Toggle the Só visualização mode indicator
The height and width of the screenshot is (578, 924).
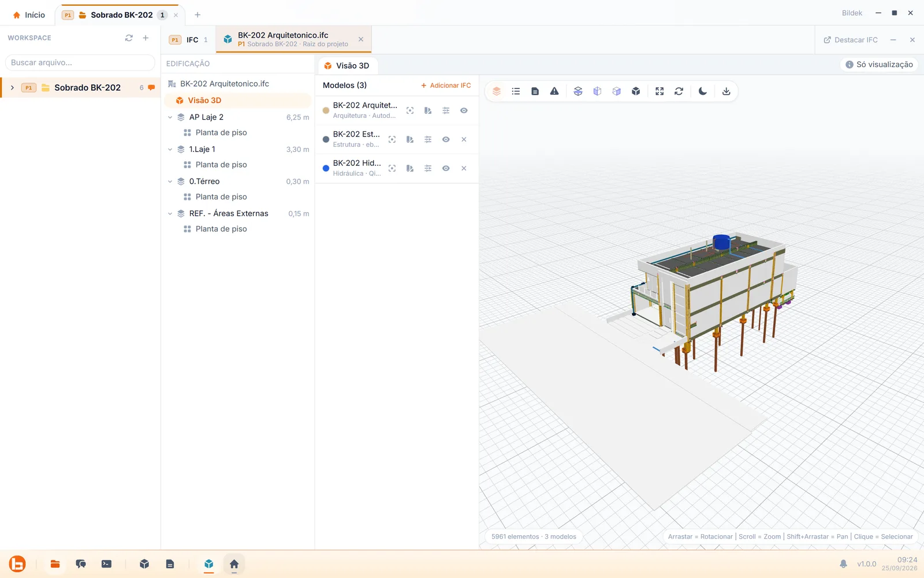pos(879,65)
